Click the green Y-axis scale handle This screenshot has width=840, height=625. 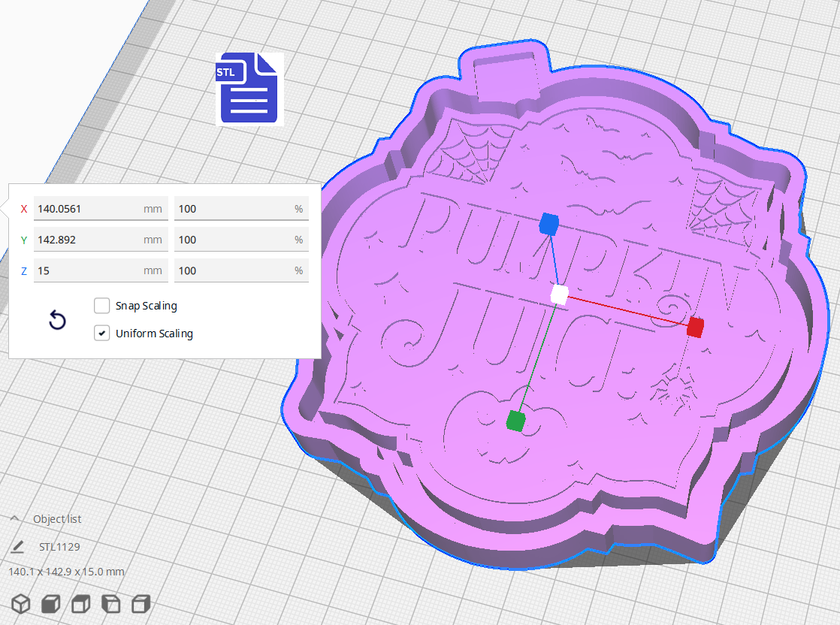coord(515,421)
